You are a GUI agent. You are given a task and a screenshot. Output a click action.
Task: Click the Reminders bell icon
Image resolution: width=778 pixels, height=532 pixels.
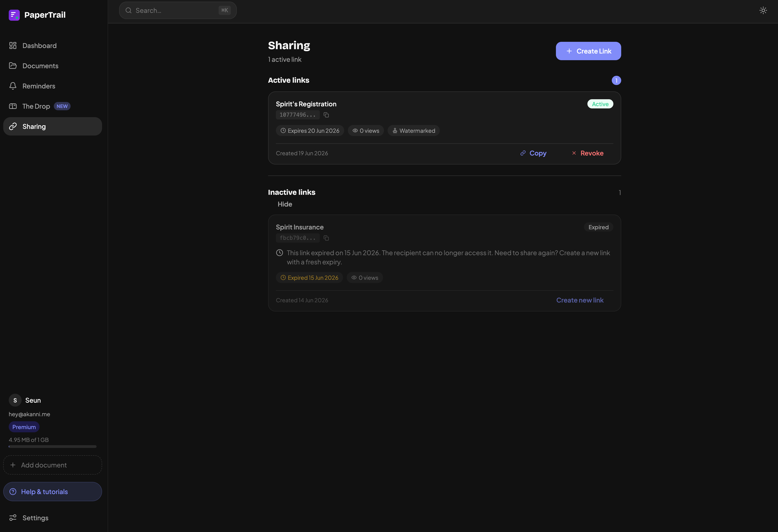pyautogui.click(x=13, y=86)
